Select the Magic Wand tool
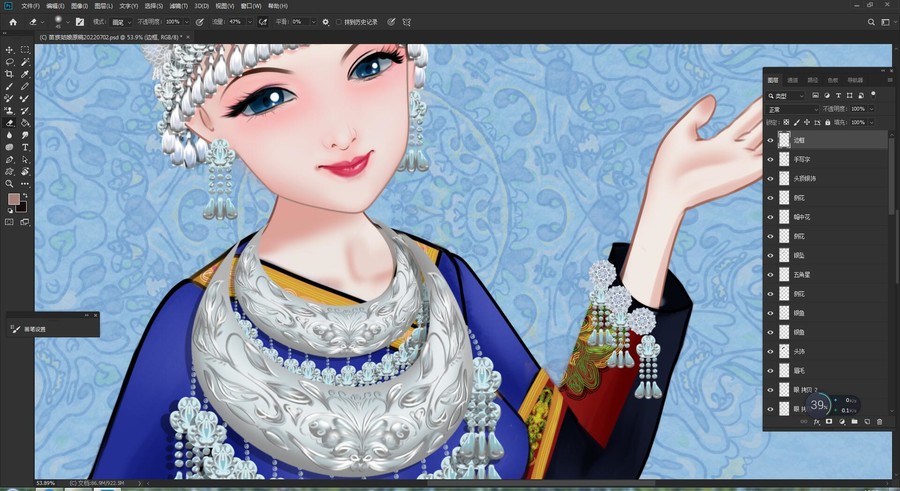Image resolution: width=900 pixels, height=491 pixels. (25, 62)
